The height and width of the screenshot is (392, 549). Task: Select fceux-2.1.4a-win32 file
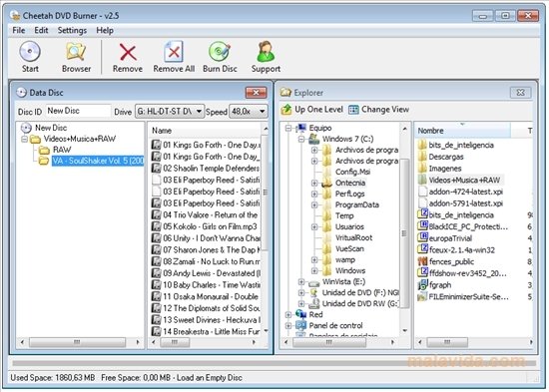[462, 250]
